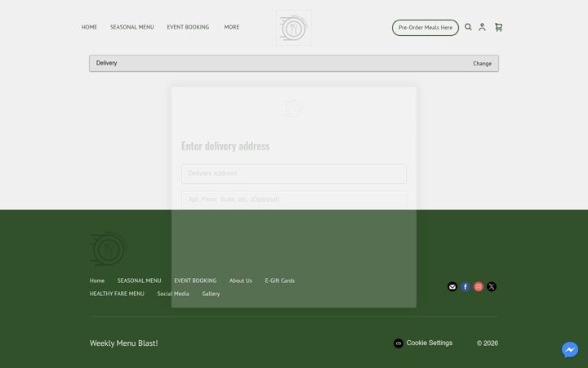Open the footer Gallery link
This screenshot has width=588, height=368.
point(212,294)
